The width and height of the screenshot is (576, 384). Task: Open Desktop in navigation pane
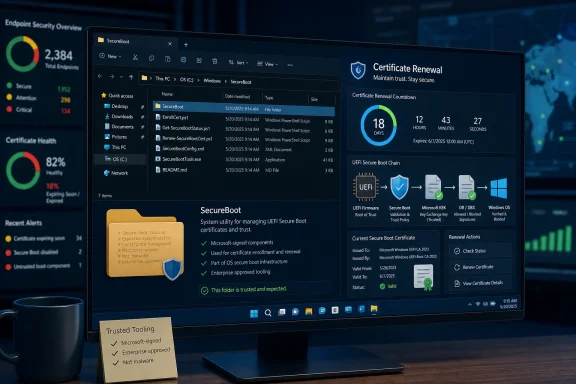[116, 106]
